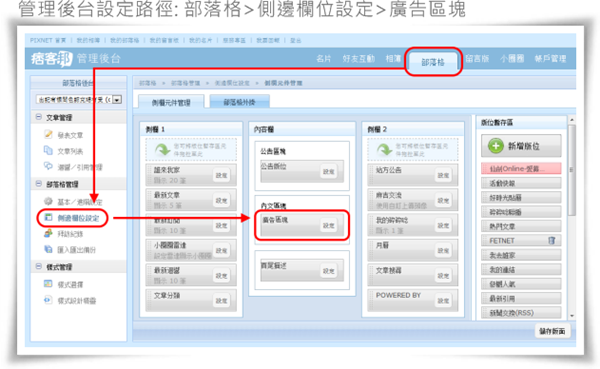Open the 名片 menu

323,59
